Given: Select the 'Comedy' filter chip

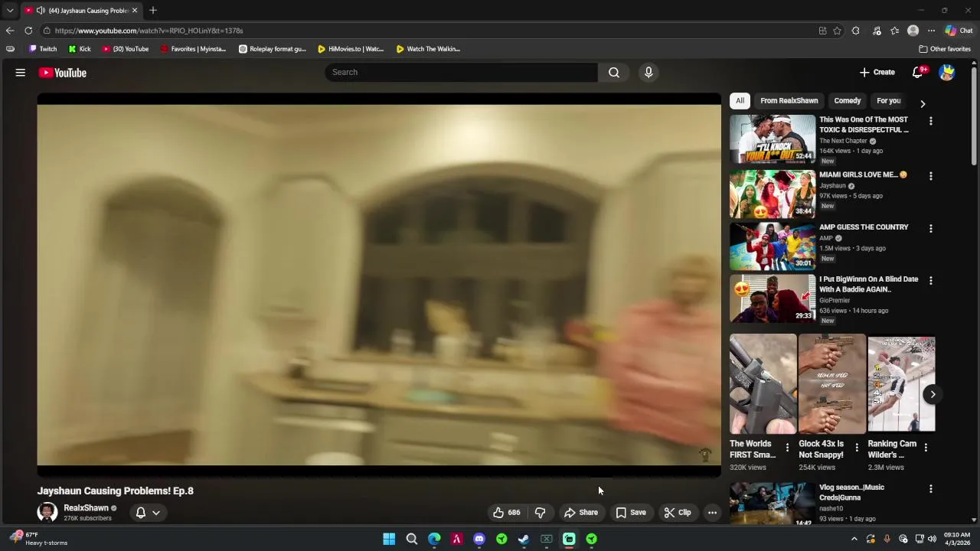Looking at the screenshot, I should [847, 101].
